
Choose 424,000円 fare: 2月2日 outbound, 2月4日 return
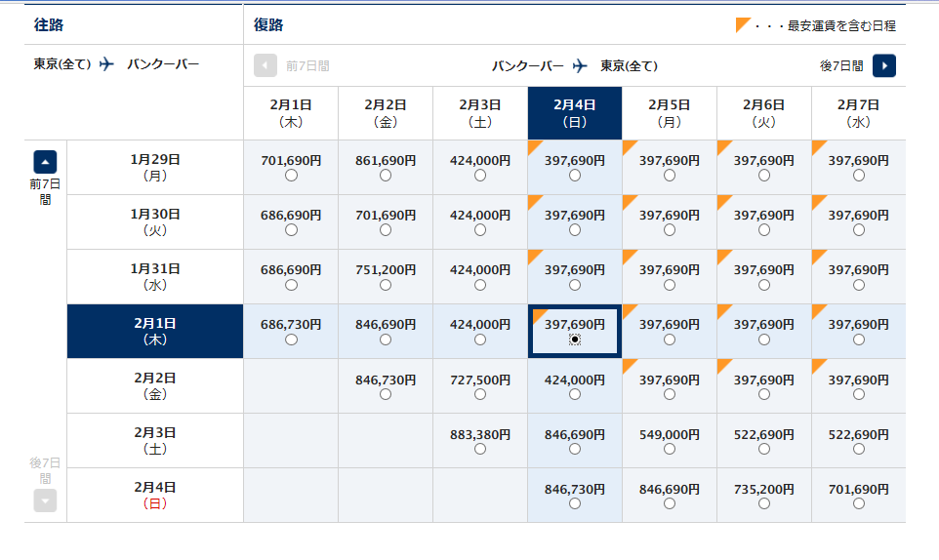click(x=575, y=394)
